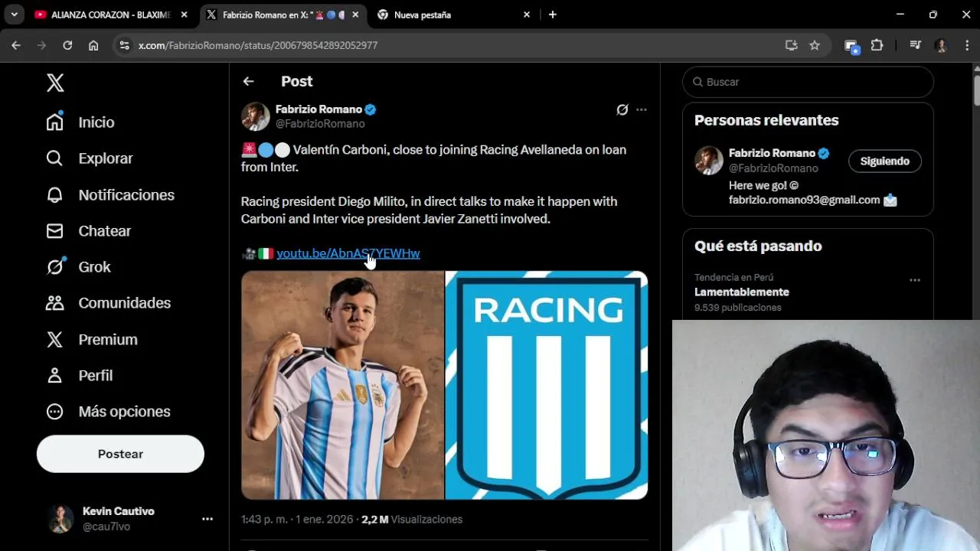Close the ALIANZA CORAZON tab
Viewport: 980px width, 551px height.
click(184, 15)
